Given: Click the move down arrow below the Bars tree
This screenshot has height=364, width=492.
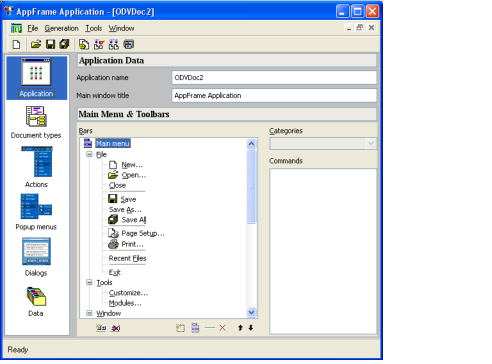Looking at the screenshot, I should [x=251, y=328].
